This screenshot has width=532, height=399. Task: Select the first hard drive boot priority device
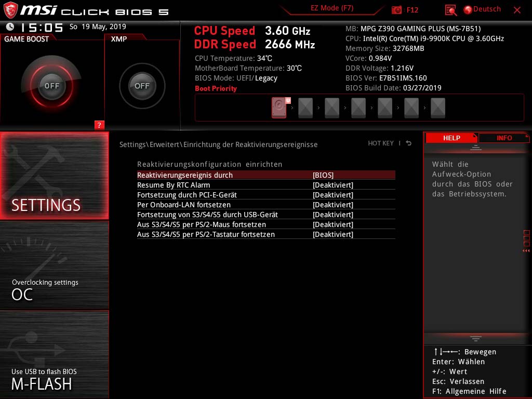[x=279, y=108]
